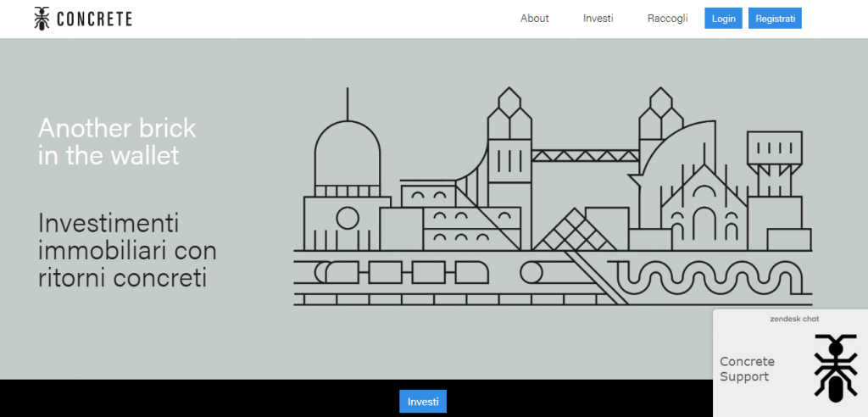Click the ant icon in chat widget

click(x=836, y=368)
